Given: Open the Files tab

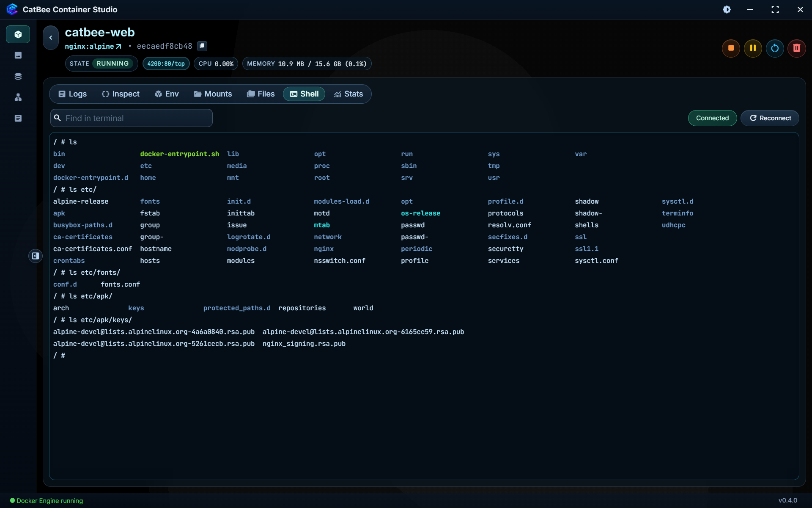Looking at the screenshot, I should (x=261, y=94).
